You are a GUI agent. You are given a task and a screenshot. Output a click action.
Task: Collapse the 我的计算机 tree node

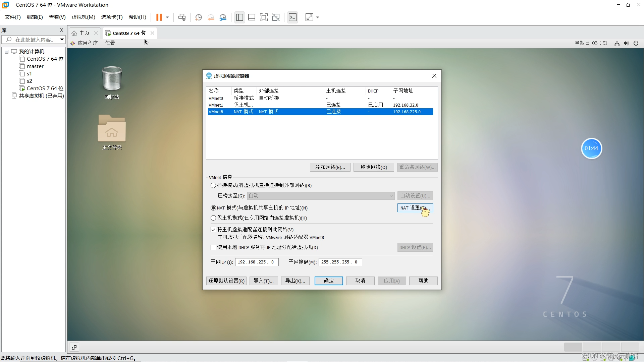[6, 51]
